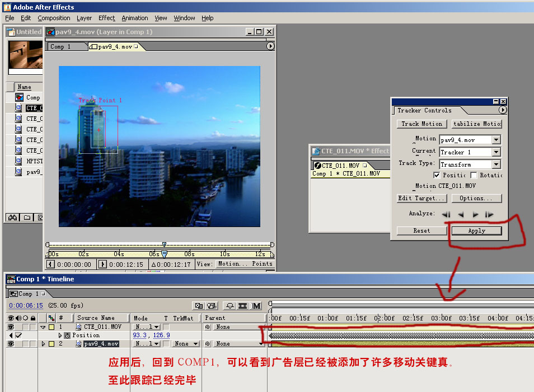
Task: Switch to the Comp 1 tab in layer window
Action: [x=60, y=46]
